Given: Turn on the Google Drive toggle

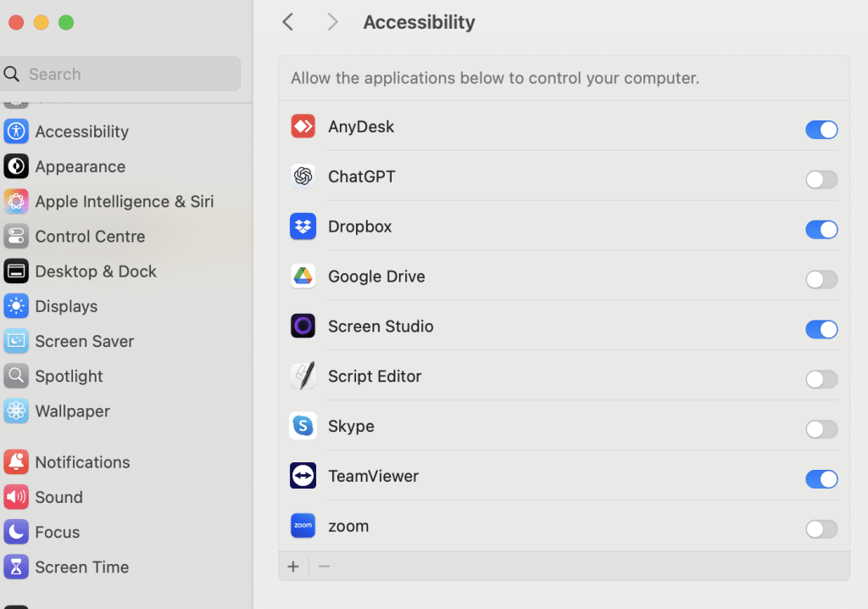Looking at the screenshot, I should pyautogui.click(x=821, y=279).
